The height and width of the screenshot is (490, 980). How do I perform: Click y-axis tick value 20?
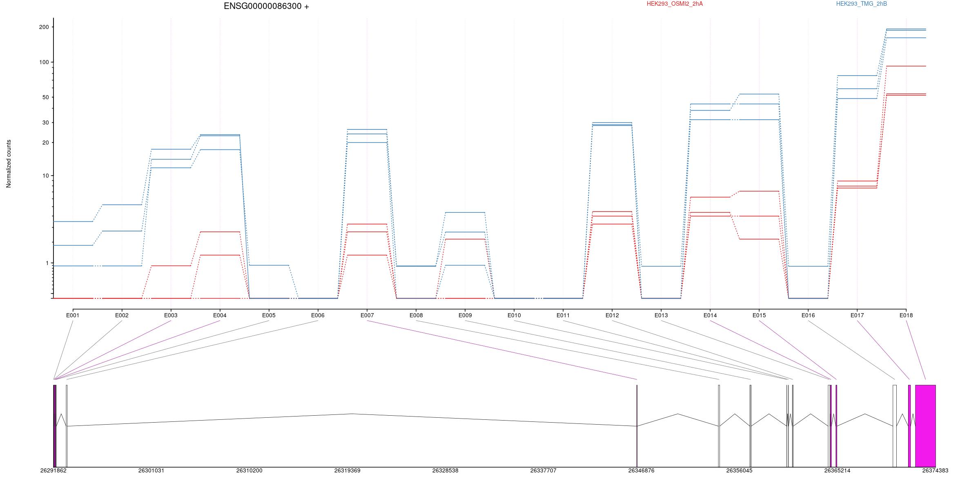pos(45,143)
